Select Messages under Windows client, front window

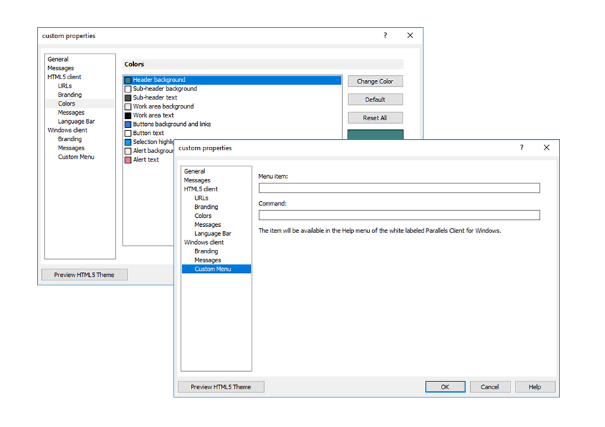point(208,260)
